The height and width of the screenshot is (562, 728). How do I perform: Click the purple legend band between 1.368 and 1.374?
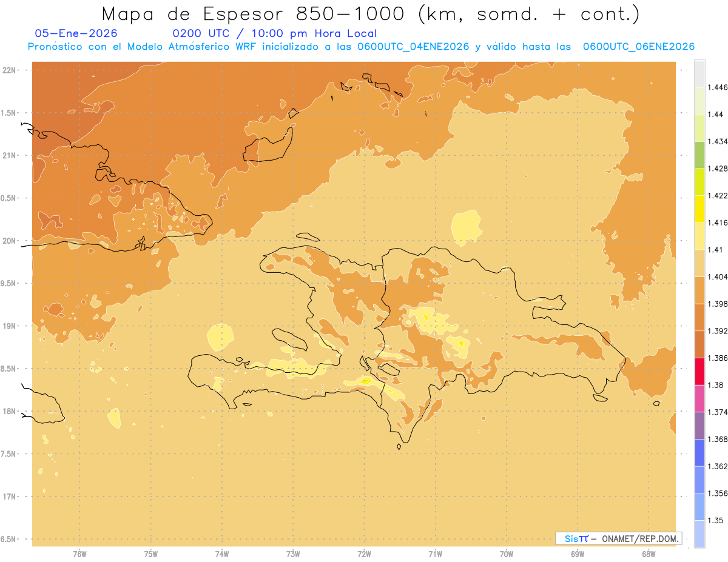click(x=699, y=426)
